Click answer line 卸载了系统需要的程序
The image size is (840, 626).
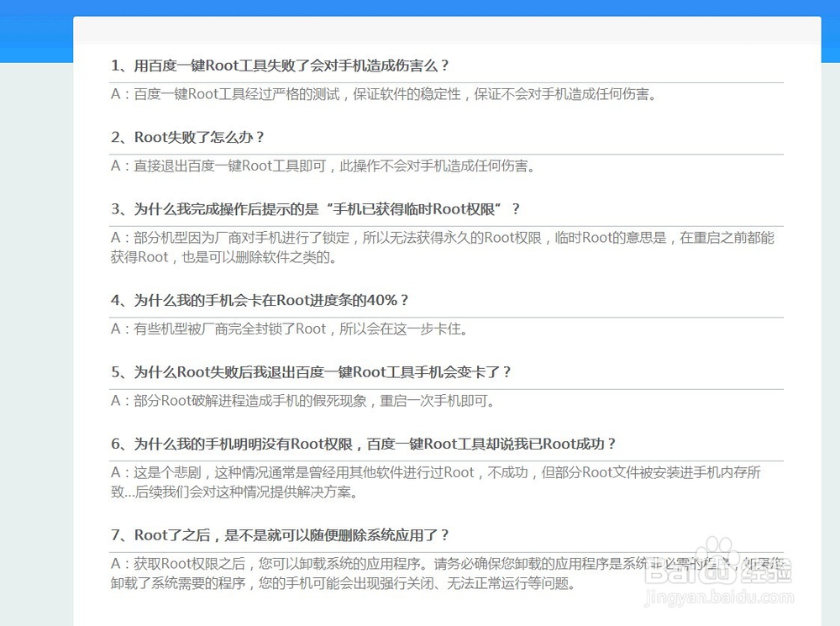[343, 583]
